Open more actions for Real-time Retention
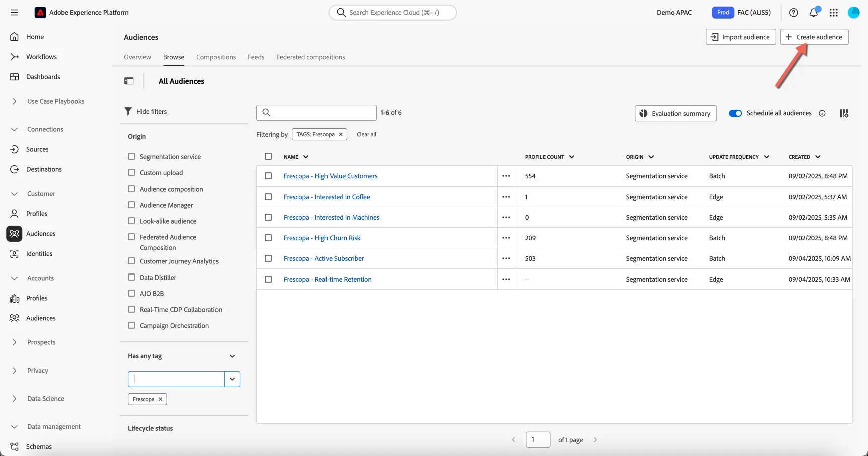Viewport: 868px width, 456px height. [x=506, y=279]
